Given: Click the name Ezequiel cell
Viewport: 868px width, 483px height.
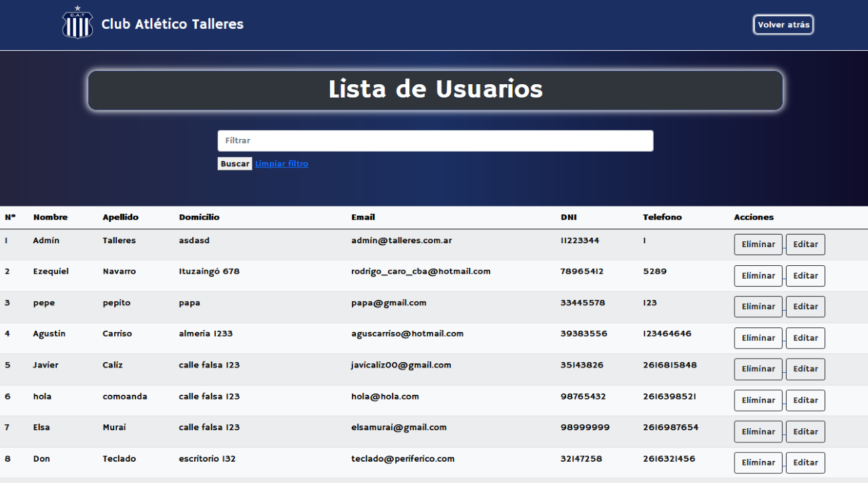Looking at the screenshot, I should point(51,271).
